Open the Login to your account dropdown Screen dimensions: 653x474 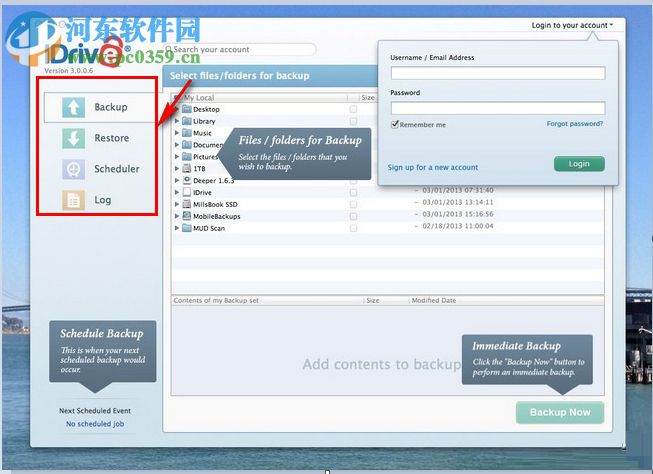[572, 25]
